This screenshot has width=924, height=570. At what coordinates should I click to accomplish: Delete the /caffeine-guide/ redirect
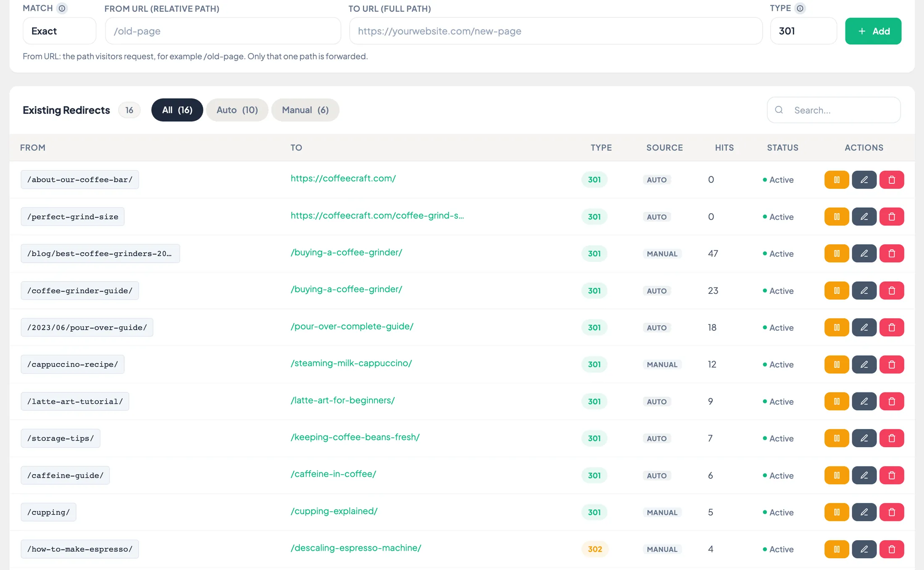(892, 475)
